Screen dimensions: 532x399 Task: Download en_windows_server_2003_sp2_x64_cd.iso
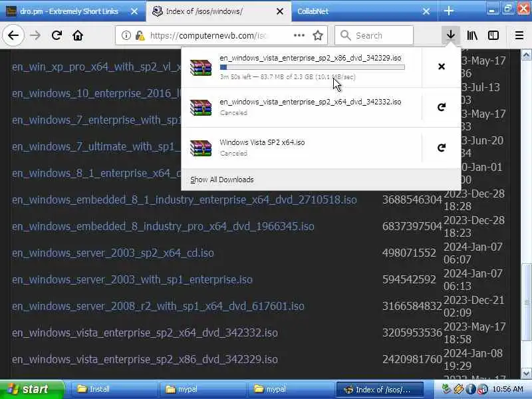point(112,253)
